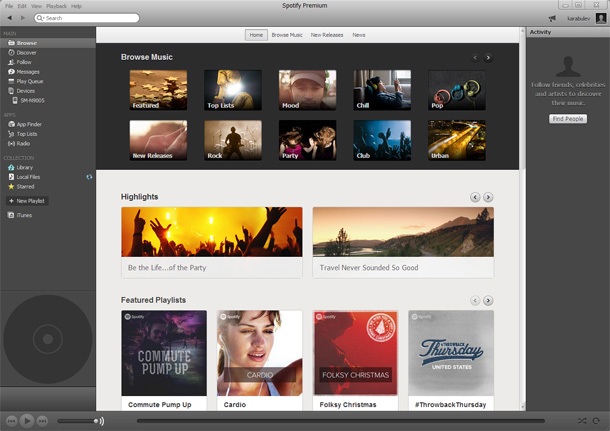This screenshot has width=610, height=431.
Task: Open the Playback menu
Action: tap(57, 6)
